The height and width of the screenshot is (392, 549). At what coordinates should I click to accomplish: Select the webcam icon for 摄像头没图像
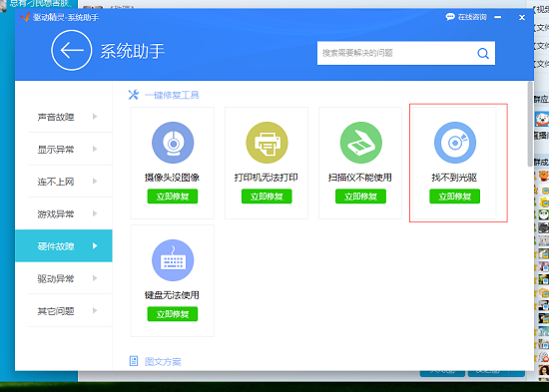[x=173, y=143]
